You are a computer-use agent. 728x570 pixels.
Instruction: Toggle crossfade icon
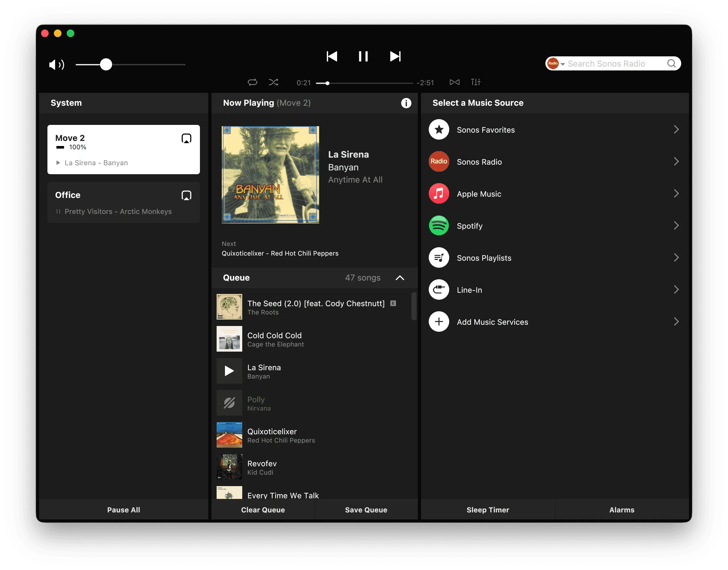454,82
